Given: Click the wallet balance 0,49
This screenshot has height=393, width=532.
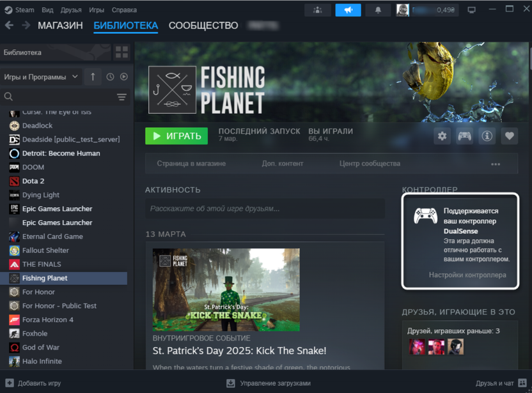Looking at the screenshot, I should coord(446,10).
